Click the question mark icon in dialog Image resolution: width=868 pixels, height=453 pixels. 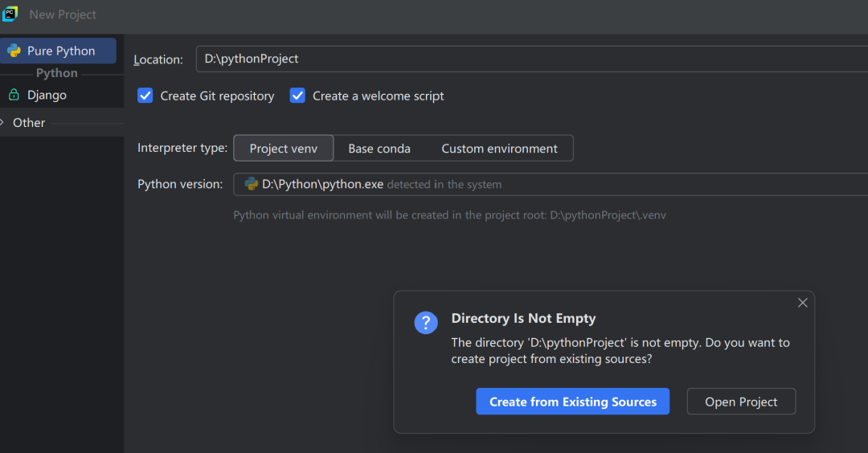(x=426, y=322)
